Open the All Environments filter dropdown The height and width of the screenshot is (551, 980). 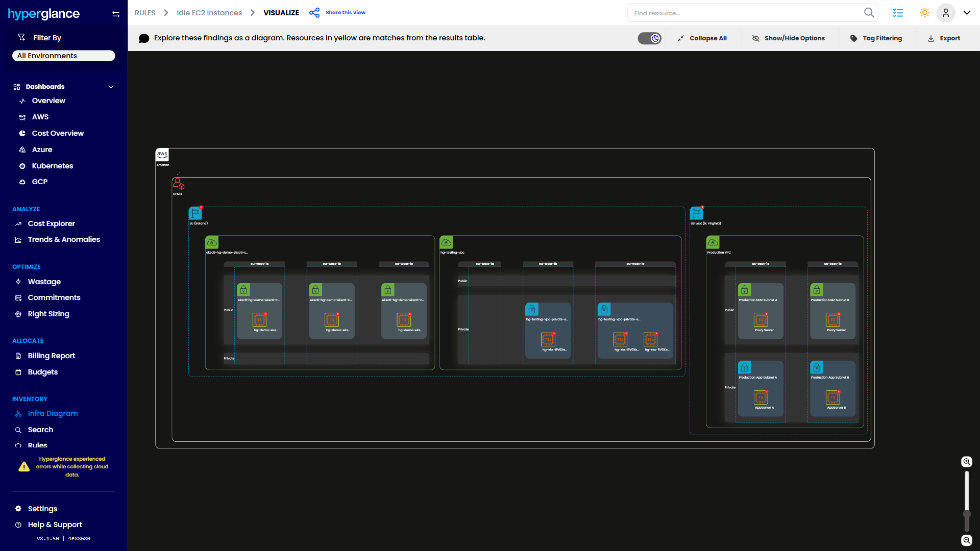tap(64, 56)
